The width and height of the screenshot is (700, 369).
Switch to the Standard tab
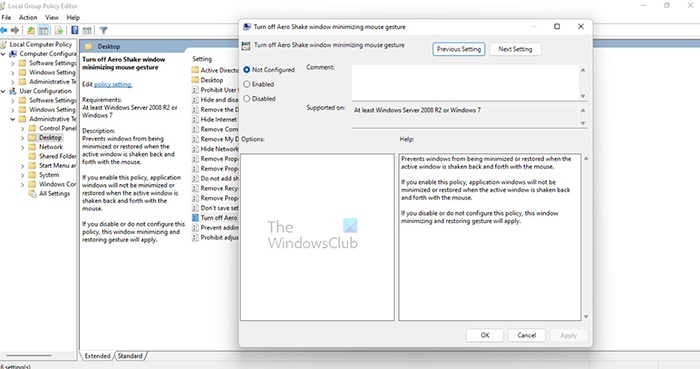(130, 356)
